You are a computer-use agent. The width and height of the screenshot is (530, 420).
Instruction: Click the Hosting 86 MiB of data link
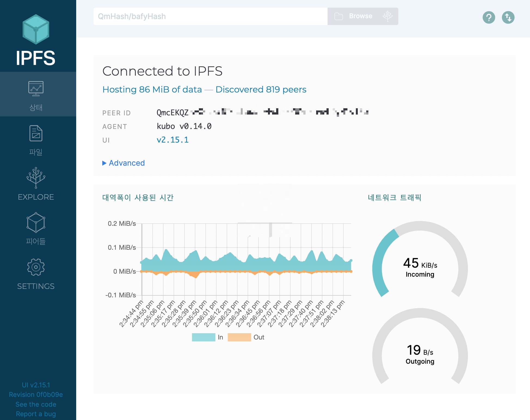(152, 89)
